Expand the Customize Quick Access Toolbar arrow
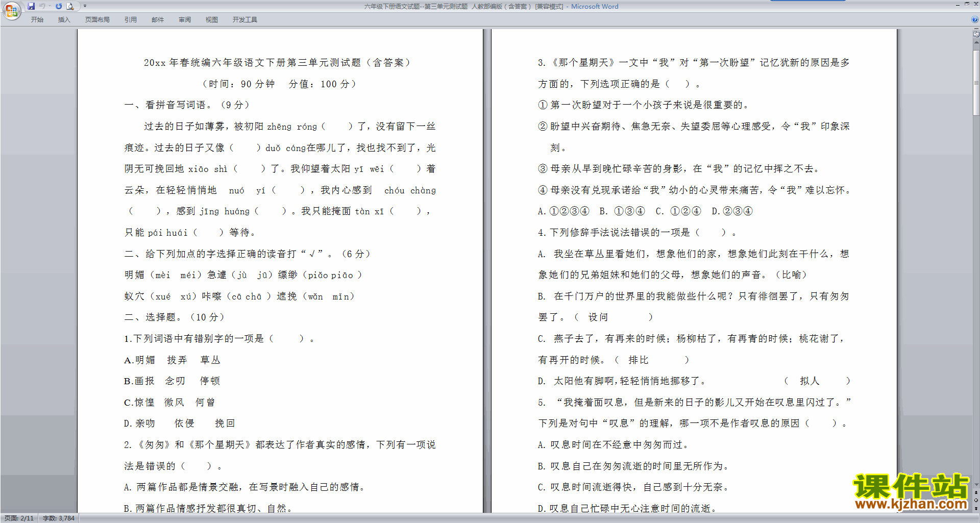Viewport: 980px width, 523px height. point(85,6)
